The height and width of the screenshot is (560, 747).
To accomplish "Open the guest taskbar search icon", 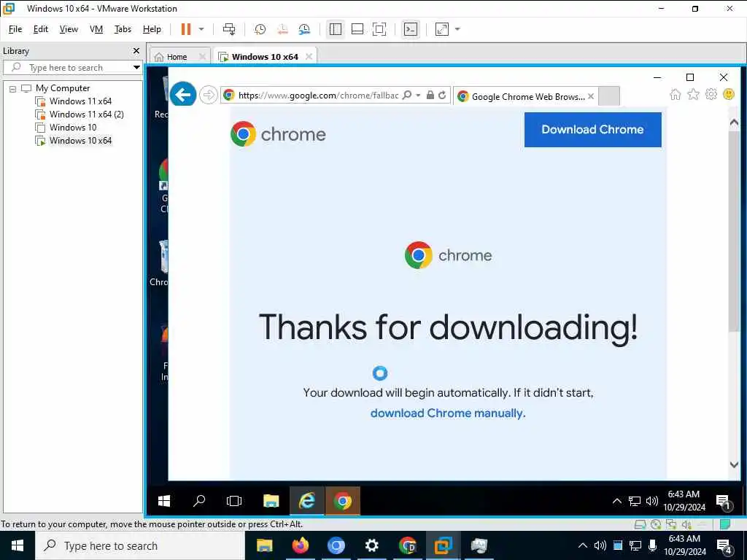I will pos(199,501).
